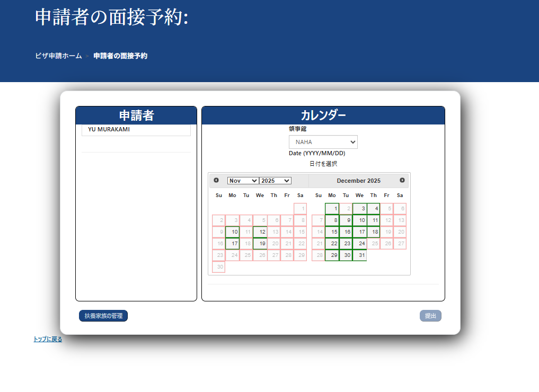The width and height of the screenshot is (539, 392).
Task: Click the 扶養家族の管理 button
Action: (x=103, y=316)
